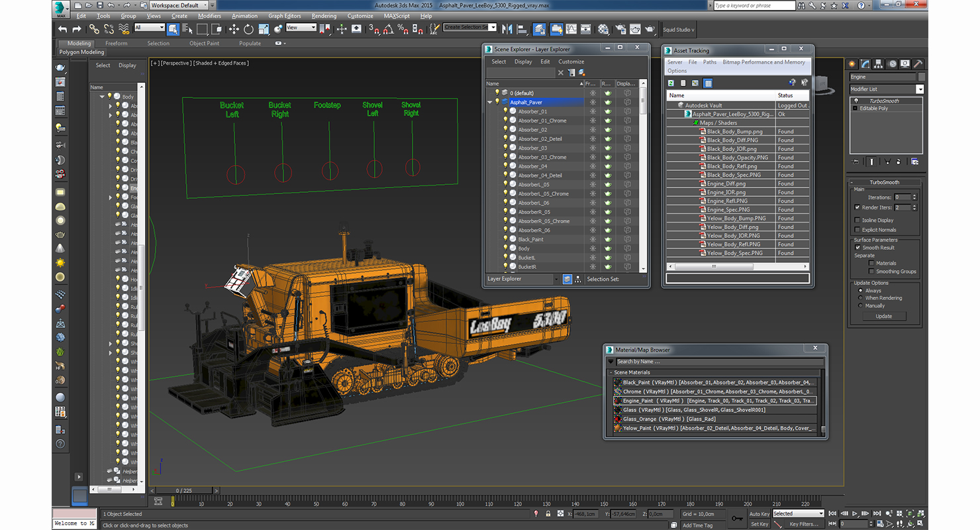The height and width of the screenshot is (530, 980).
Task: Click the 3ds Max application logo button
Action: pos(61,9)
